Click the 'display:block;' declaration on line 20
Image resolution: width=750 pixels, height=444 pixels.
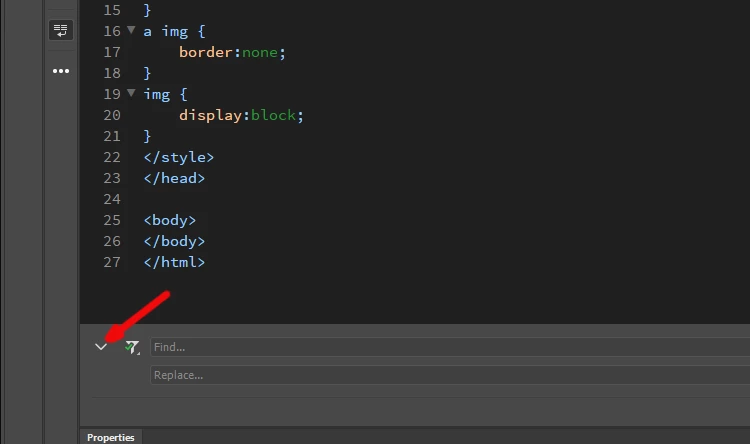(x=242, y=115)
